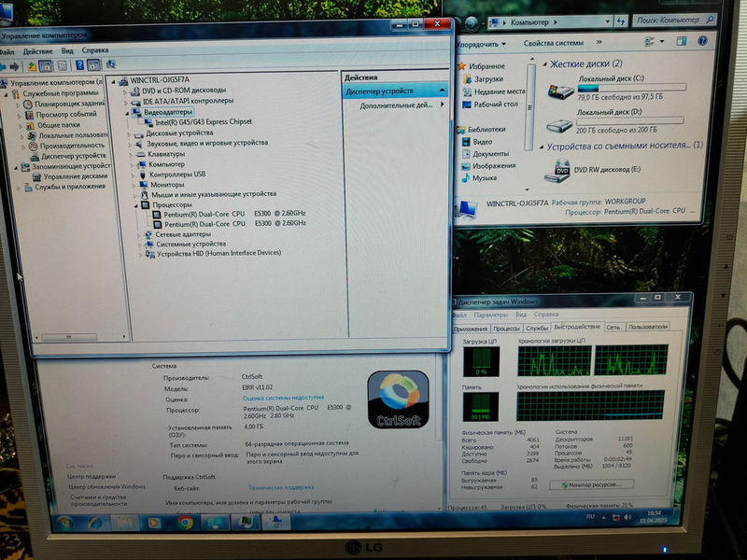Expand DVD и CD-ROM дисководы node
The image size is (747, 560).
pyautogui.click(x=125, y=91)
